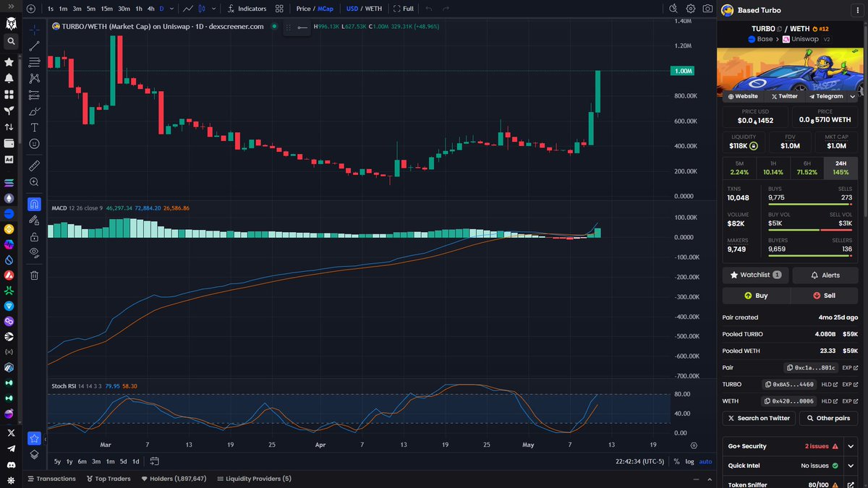The height and width of the screenshot is (488, 868).
Task: Open the Fibonacci retracement tools
Action: pos(34,62)
